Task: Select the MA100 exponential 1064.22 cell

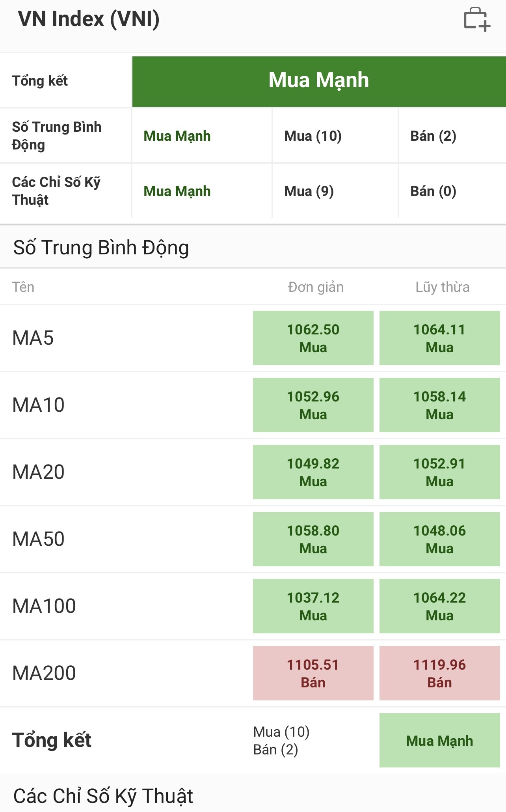Action: (439, 606)
